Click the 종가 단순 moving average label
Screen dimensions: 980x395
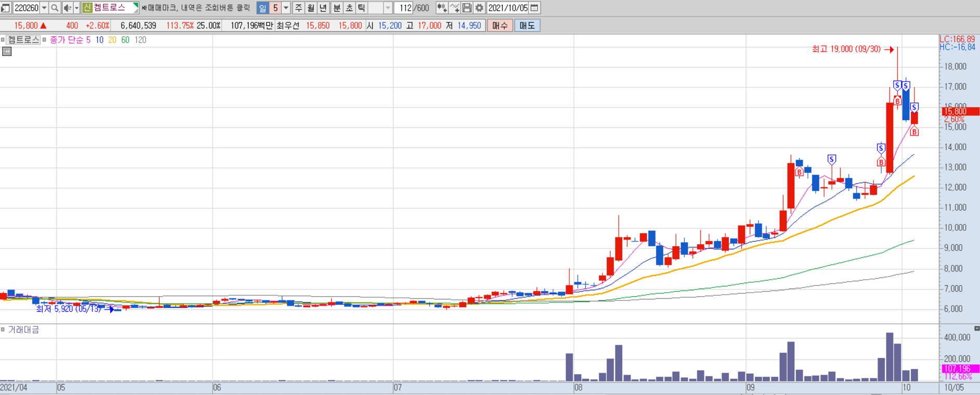point(67,39)
